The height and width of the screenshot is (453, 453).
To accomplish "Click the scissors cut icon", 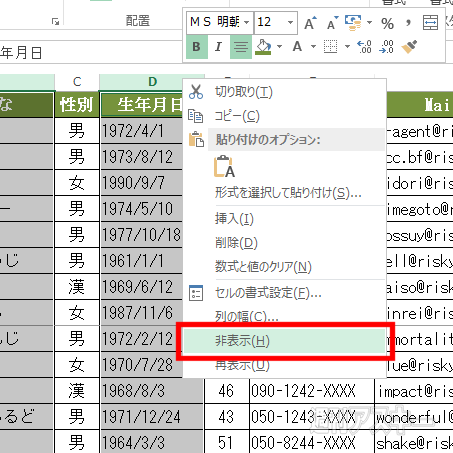I will point(196,92).
